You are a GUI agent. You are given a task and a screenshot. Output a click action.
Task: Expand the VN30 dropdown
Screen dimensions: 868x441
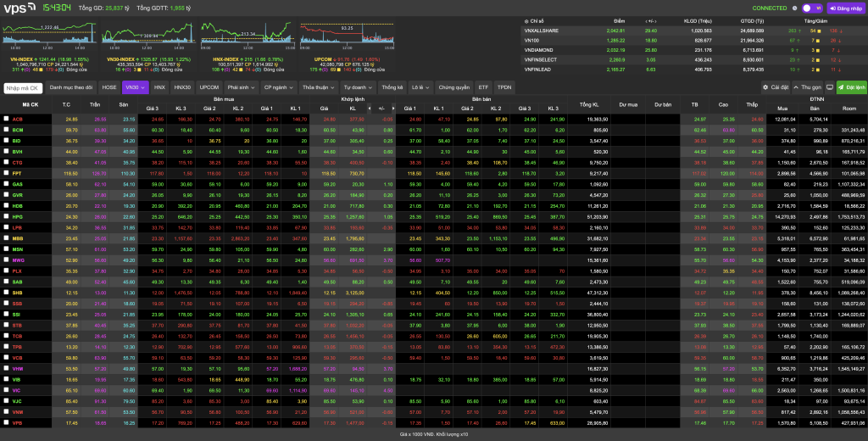[135, 87]
